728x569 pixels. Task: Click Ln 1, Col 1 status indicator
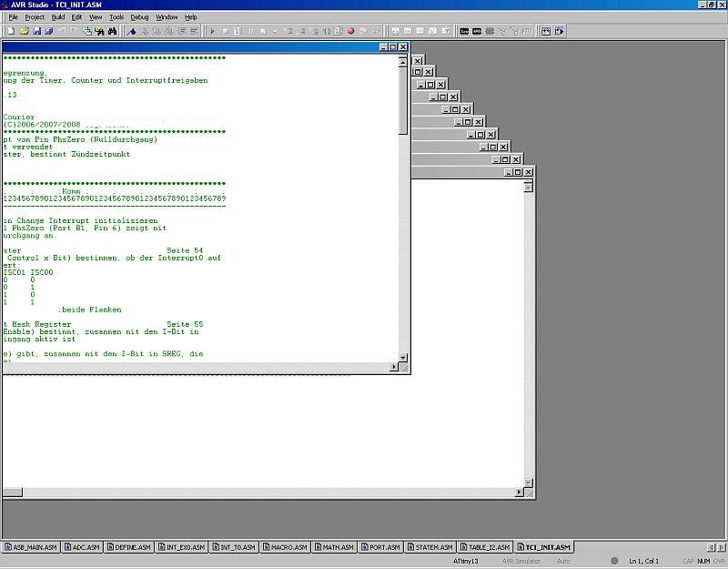[x=643, y=561]
